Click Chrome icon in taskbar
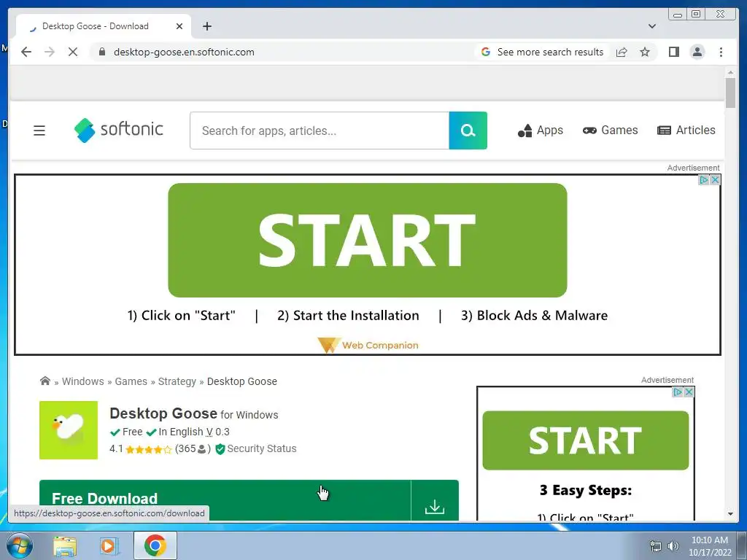The height and width of the screenshot is (560, 747). tap(155, 545)
